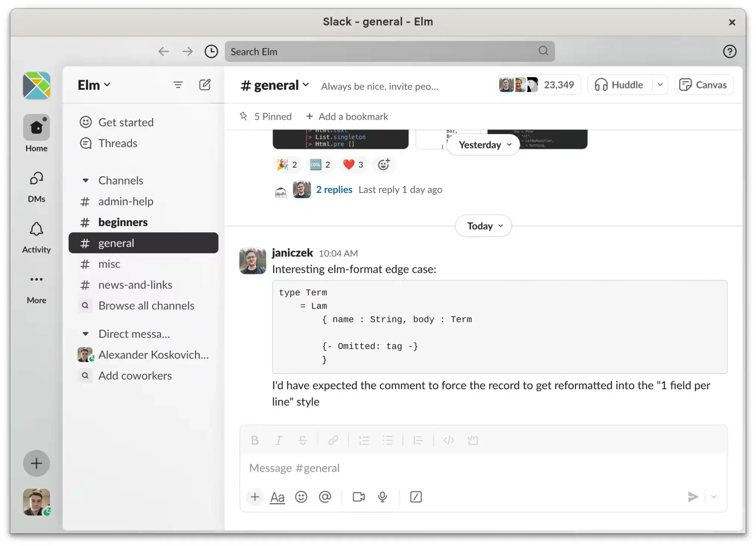
Task: Add a reaction emoji to message
Action: point(384,164)
